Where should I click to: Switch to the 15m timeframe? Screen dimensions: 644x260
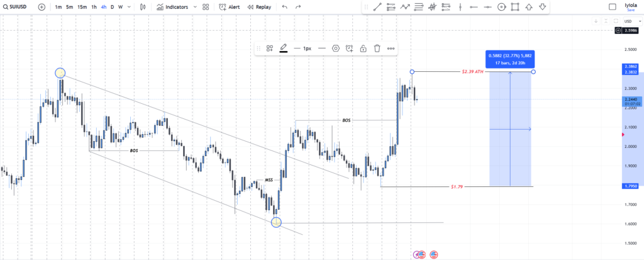pyautogui.click(x=82, y=7)
